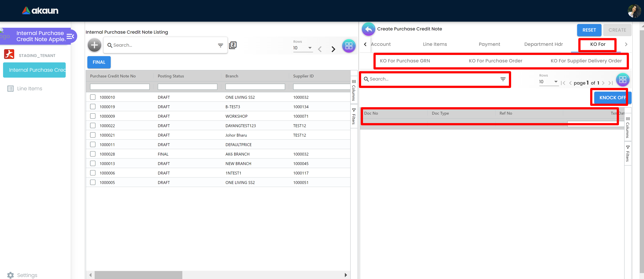Select KO For Purchase Order sub-tab
This screenshot has height=279, width=644.
(x=495, y=61)
